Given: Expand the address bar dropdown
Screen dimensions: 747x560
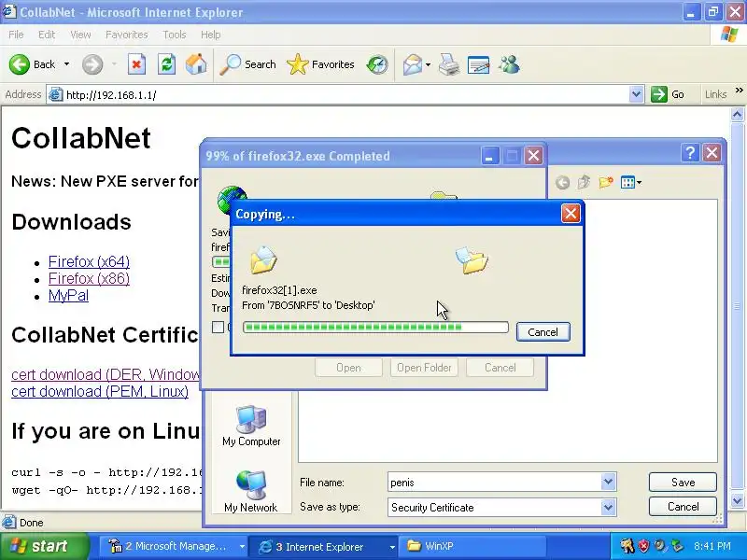Looking at the screenshot, I should [x=636, y=94].
